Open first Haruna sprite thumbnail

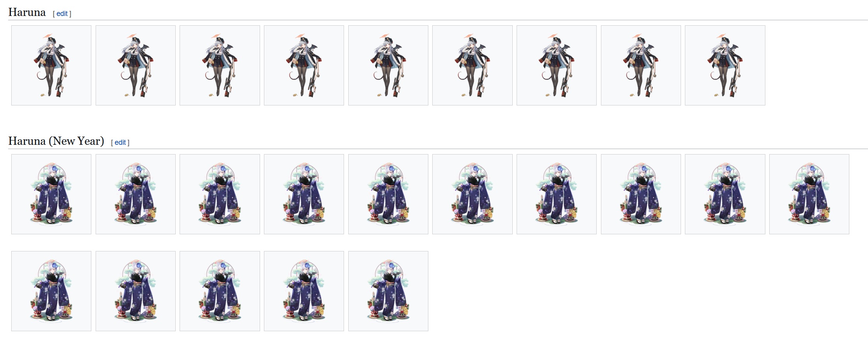(51, 65)
